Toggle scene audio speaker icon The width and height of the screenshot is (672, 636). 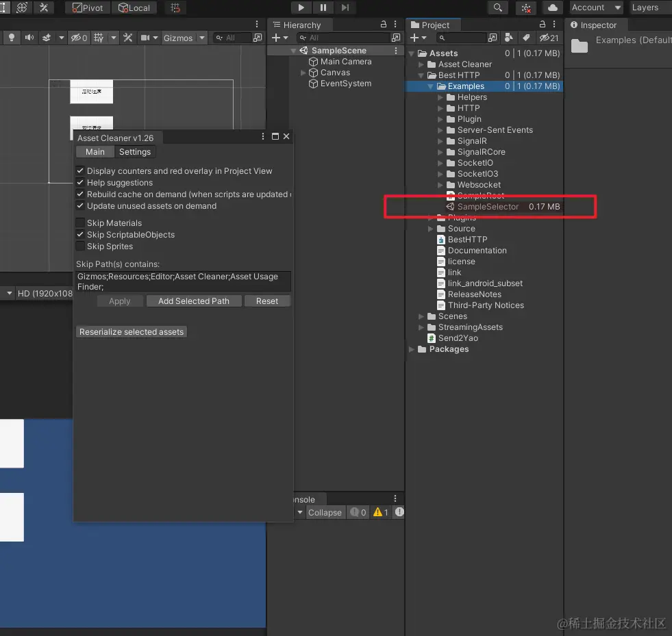pos(29,38)
